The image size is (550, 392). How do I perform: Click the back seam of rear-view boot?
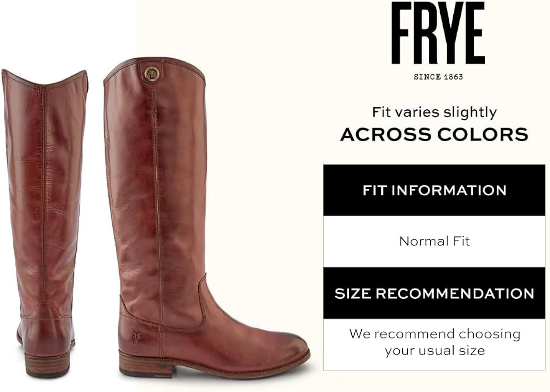click(x=43, y=196)
